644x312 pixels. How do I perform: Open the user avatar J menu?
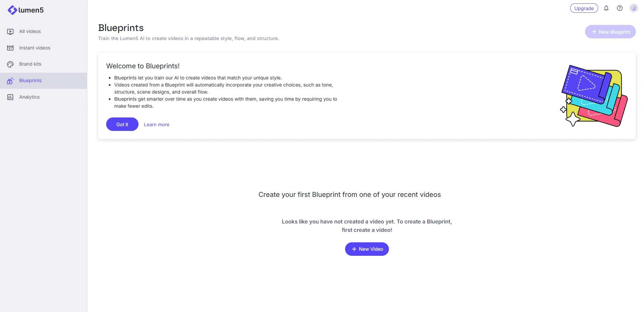[634, 8]
